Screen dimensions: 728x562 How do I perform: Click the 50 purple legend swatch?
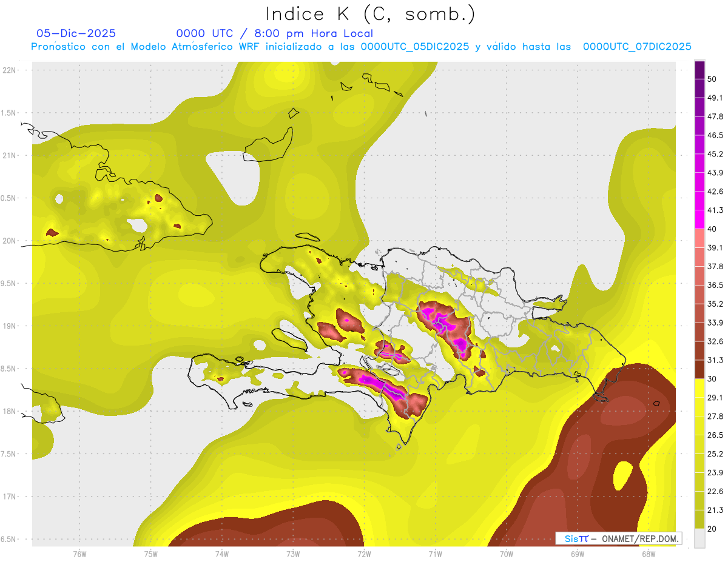click(699, 70)
